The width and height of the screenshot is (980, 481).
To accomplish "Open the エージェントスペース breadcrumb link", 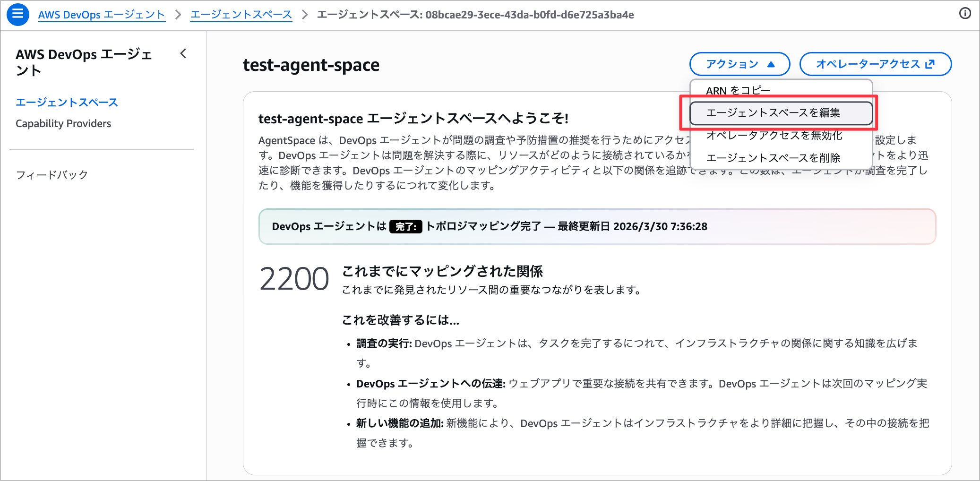I will tap(241, 15).
